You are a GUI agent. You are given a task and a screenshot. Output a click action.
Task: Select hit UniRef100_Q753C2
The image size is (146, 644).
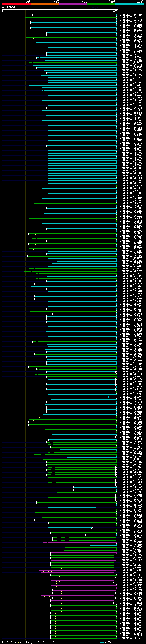tap(131, 98)
